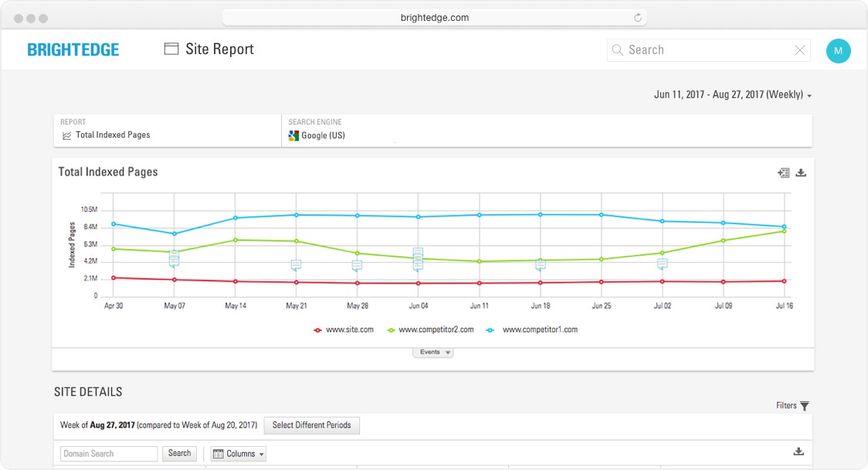Open the date range dropdown
The height and width of the screenshot is (470, 868).
click(732, 95)
